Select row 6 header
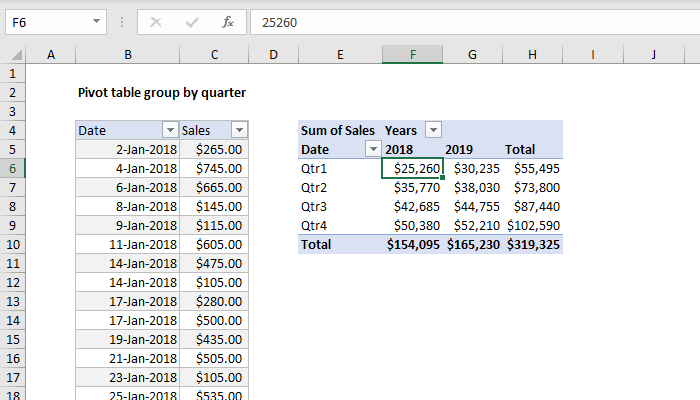 coord(12,168)
